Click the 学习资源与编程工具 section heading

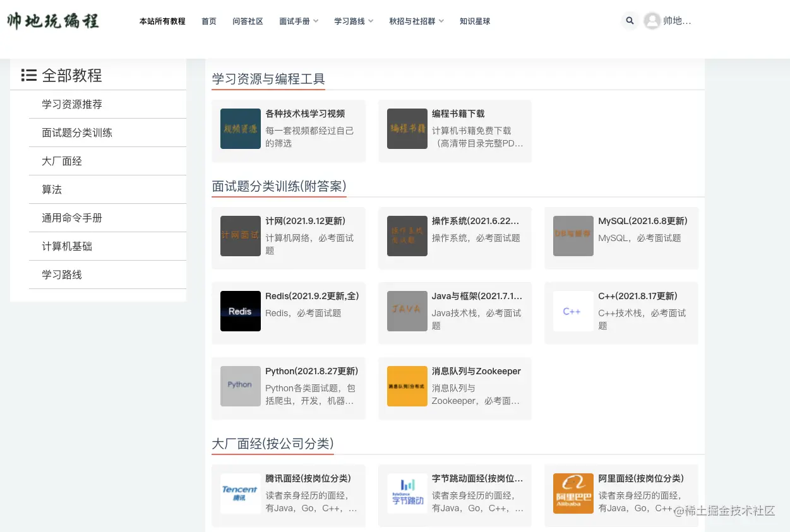(x=268, y=79)
